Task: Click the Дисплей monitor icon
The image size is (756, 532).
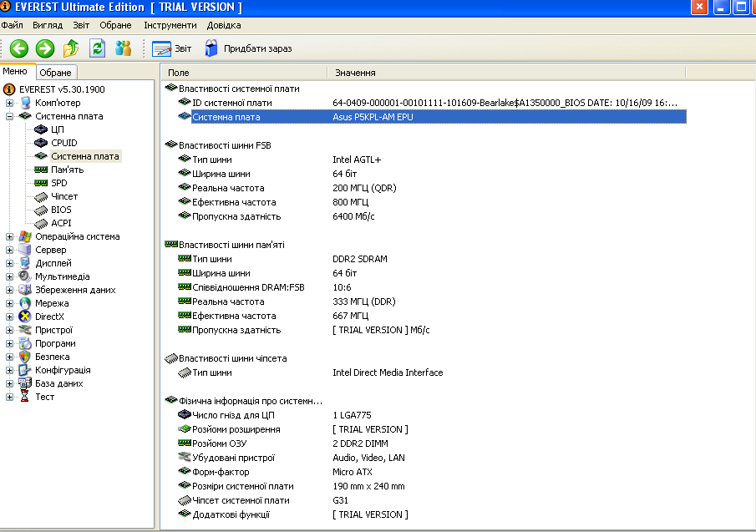Action: coord(25,263)
